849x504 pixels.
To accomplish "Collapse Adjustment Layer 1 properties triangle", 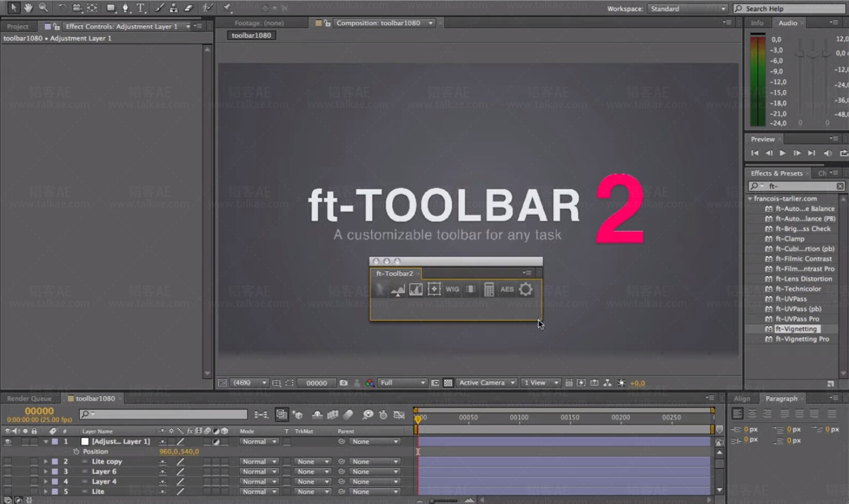I will point(46,442).
